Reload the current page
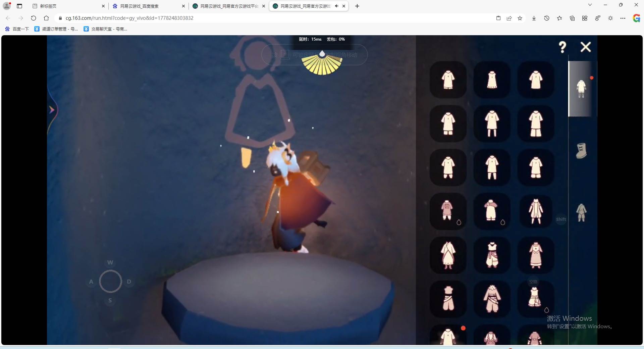 point(34,18)
